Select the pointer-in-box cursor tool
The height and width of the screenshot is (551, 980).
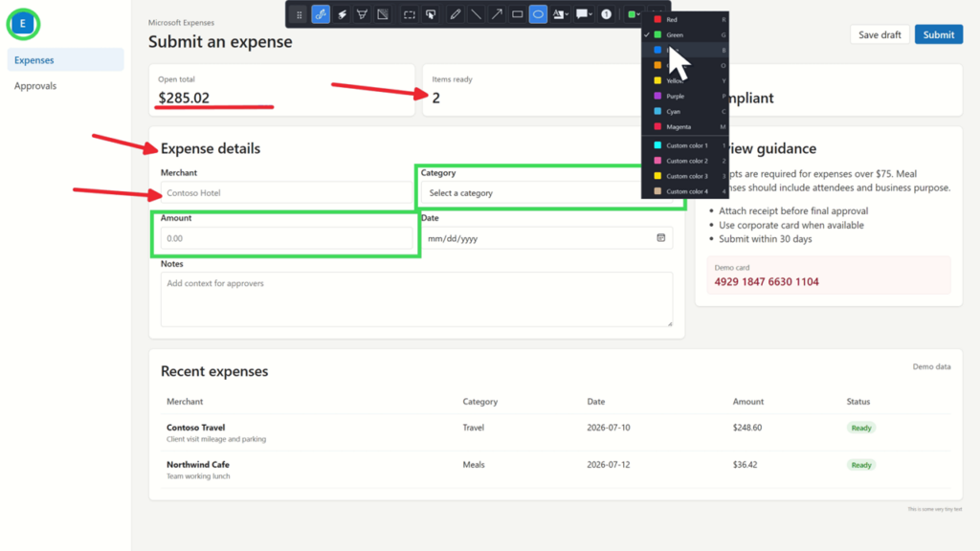[431, 14]
